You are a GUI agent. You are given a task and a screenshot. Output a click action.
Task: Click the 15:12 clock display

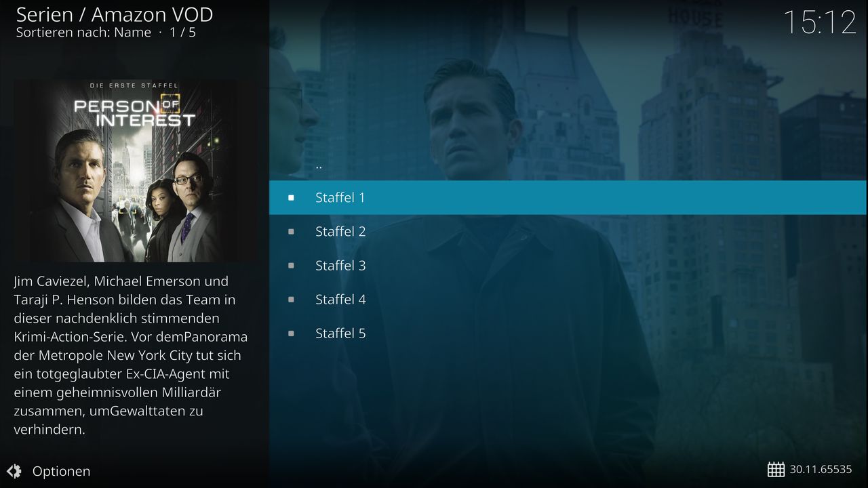[x=820, y=22]
